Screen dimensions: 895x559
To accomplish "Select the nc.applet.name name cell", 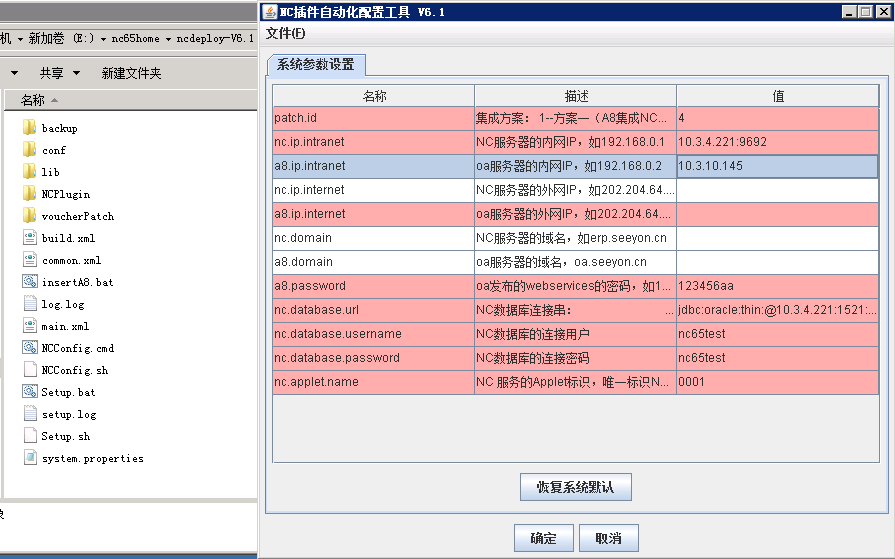I will 373,382.
